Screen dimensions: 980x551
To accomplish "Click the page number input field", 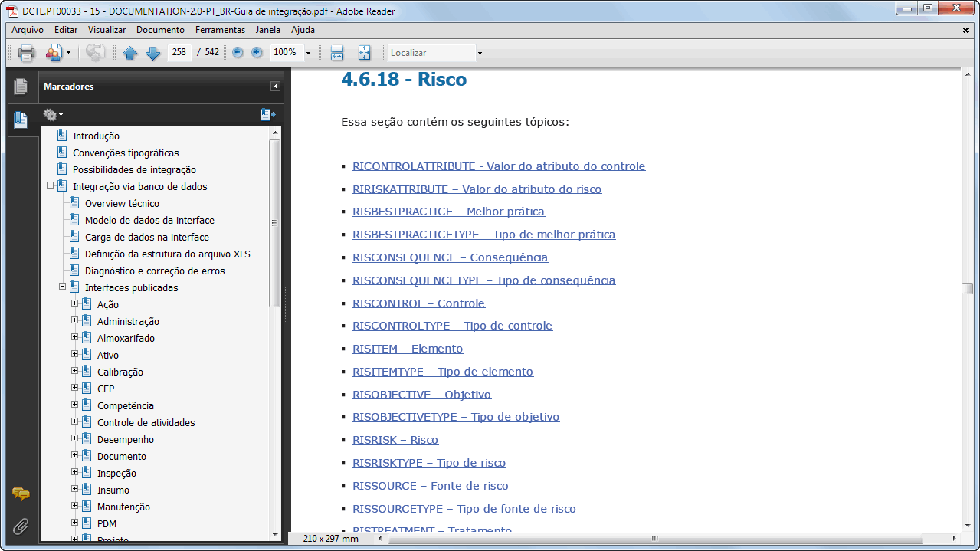I will tap(179, 52).
